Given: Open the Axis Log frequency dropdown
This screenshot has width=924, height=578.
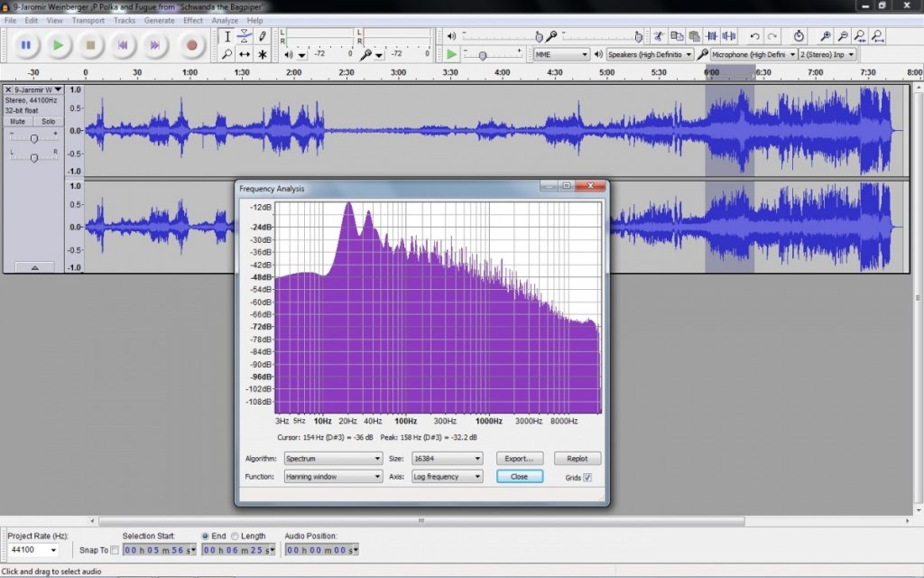Looking at the screenshot, I should [x=447, y=477].
